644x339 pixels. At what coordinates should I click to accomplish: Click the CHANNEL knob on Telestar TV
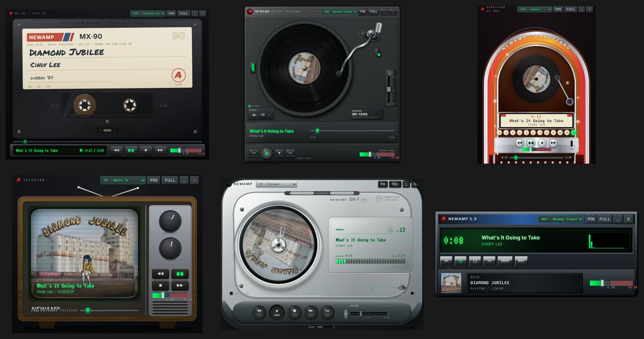coord(170,221)
